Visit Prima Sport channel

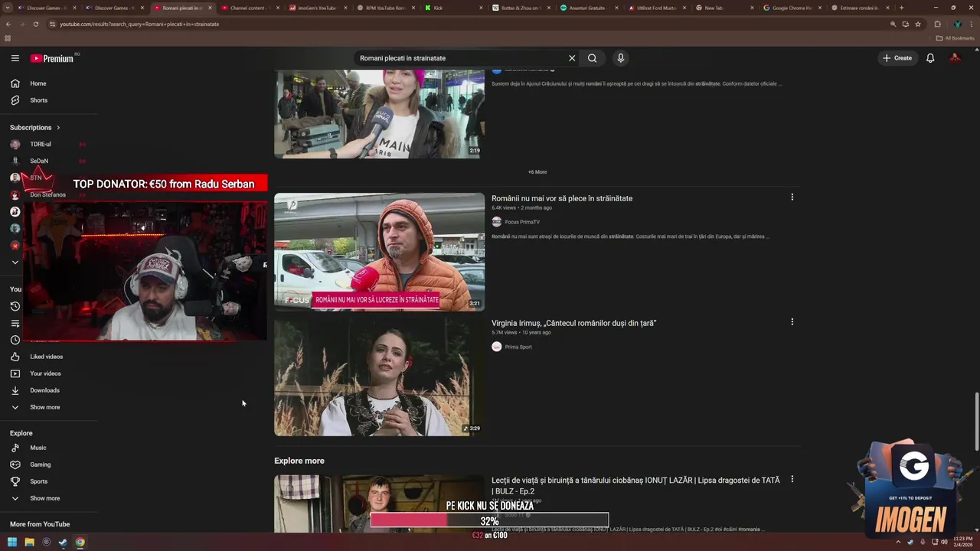click(518, 347)
